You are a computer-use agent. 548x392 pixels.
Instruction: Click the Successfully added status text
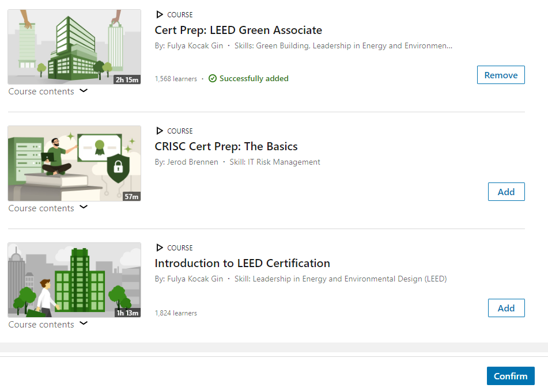[x=254, y=78]
